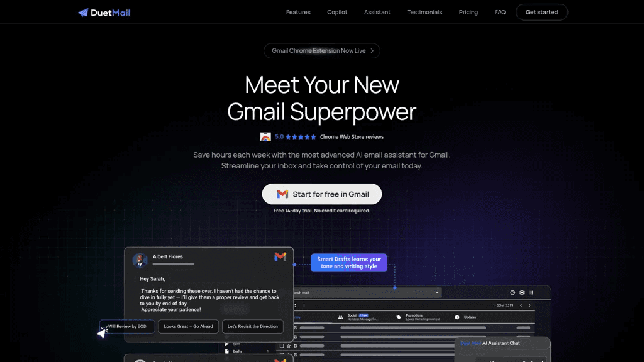
Task: Click the Promotions tag icon
Action: point(399,317)
